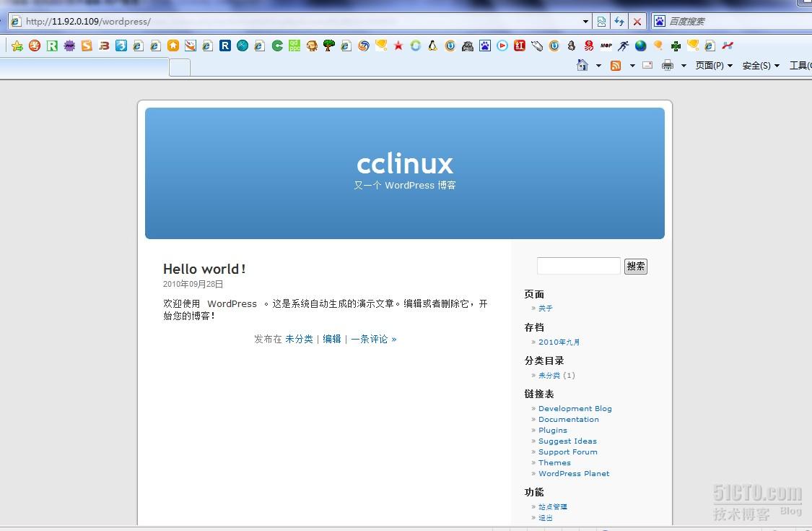Click the current browser tab

coord(84,67)
